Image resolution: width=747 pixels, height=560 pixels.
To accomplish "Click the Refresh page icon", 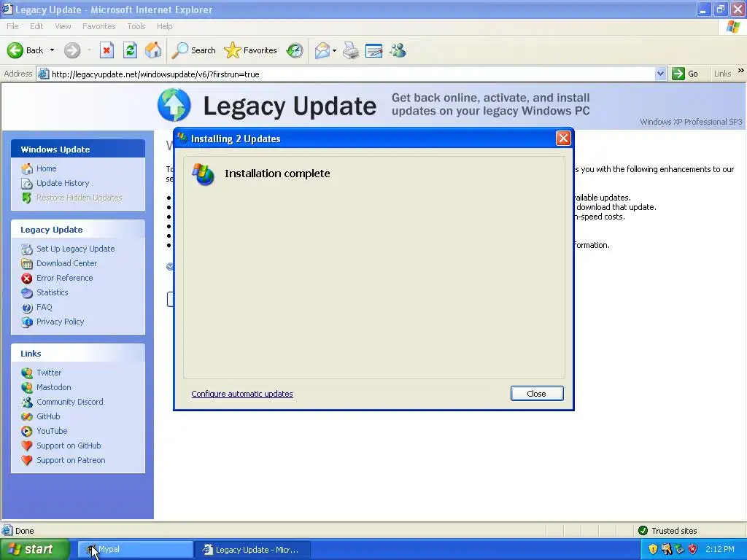I will [x=130, y=50].
